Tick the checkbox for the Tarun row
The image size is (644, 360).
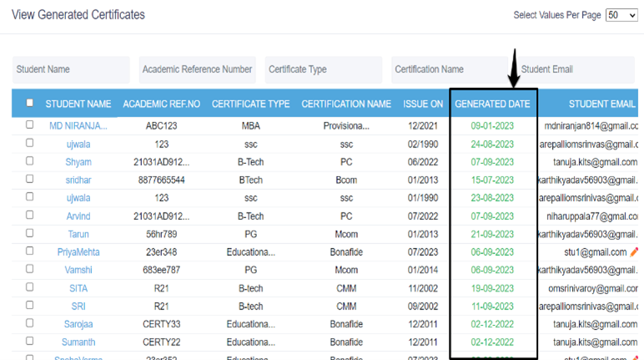coord(29,233)
